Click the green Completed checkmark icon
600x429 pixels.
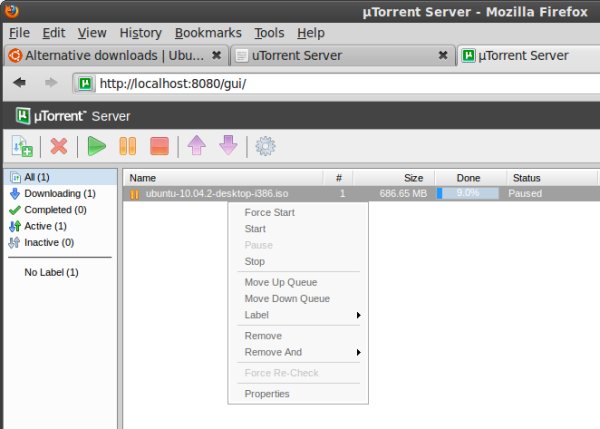pos(15,210)
